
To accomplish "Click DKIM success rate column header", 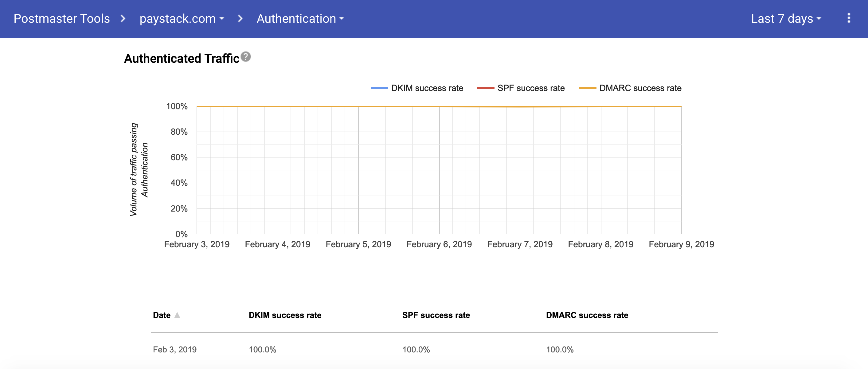I will coord(285,315).
